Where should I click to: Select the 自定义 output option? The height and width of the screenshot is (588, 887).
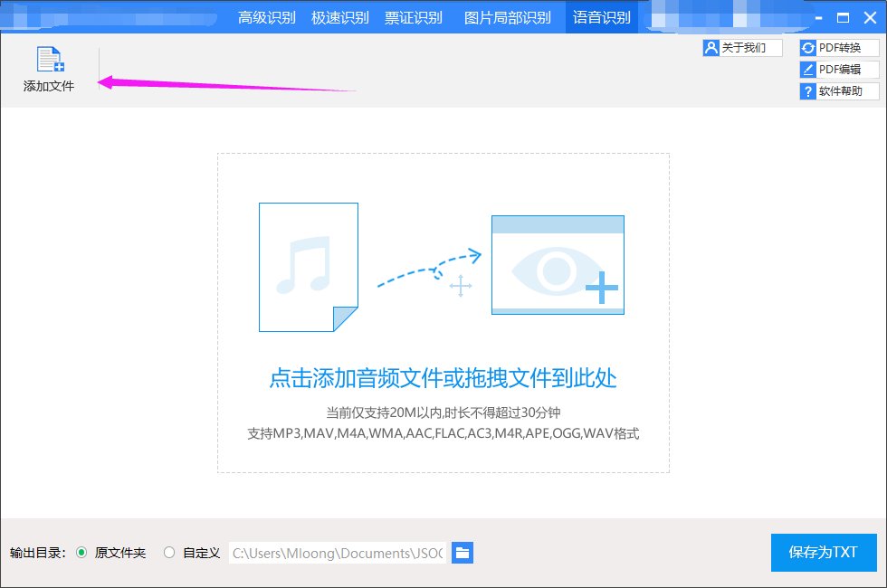pyautogui.click(x=169, y=553)
